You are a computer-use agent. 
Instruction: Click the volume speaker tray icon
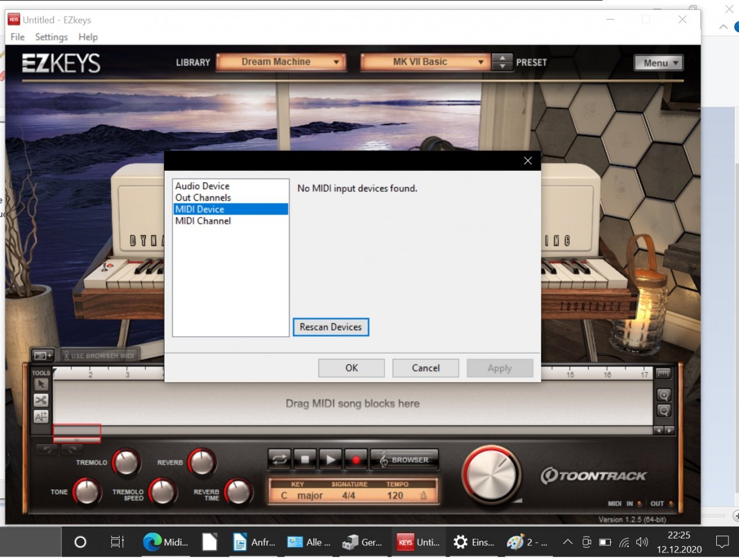pos(642,542)
